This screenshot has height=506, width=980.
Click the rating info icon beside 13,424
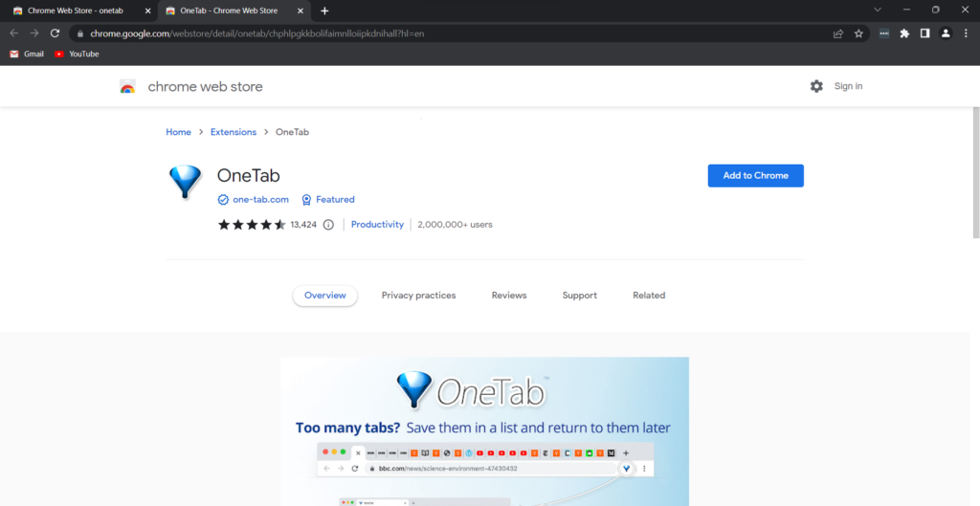coord(328,224)
